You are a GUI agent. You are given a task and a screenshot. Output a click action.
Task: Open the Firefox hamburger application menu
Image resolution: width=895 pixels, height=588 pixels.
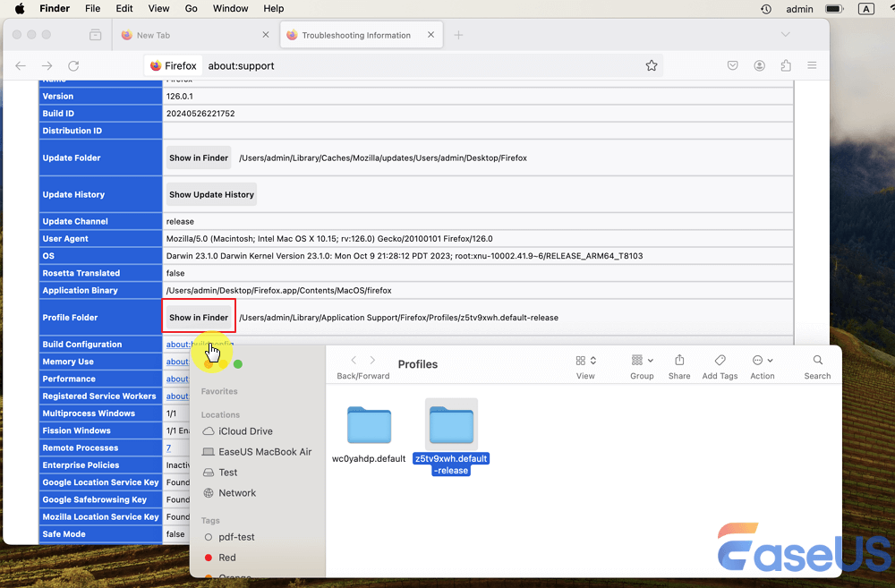813,65
